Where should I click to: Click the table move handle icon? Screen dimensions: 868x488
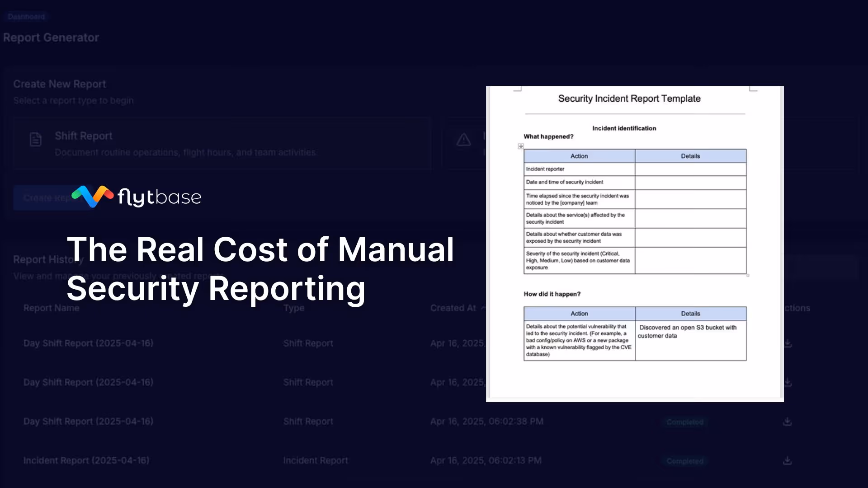click(x=521, y=146)
